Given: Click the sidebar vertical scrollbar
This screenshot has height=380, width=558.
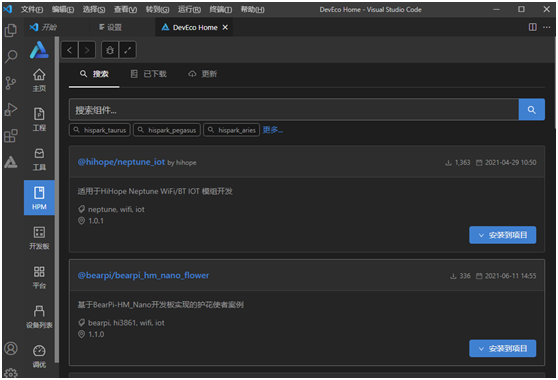Looking at the screenshot, I should [57, 199].
